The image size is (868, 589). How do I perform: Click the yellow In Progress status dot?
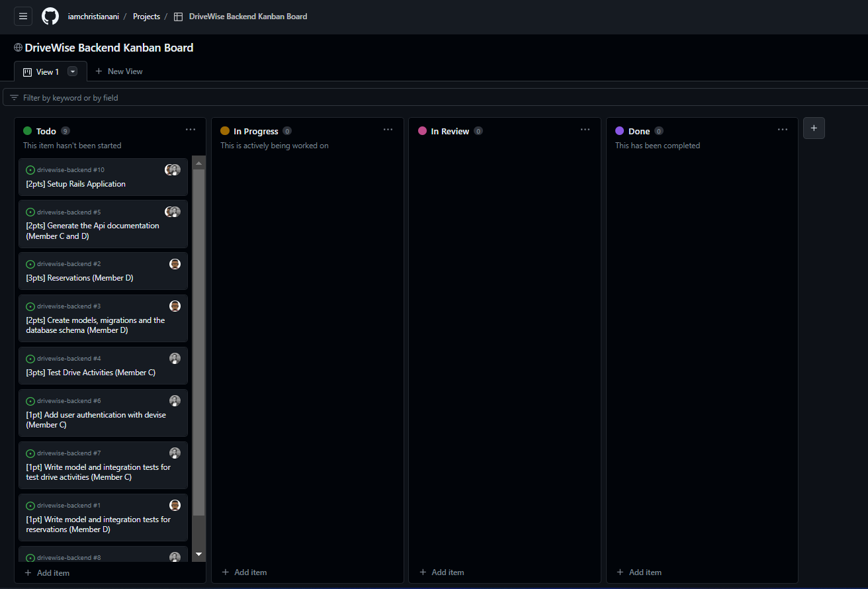coord(225,131)
